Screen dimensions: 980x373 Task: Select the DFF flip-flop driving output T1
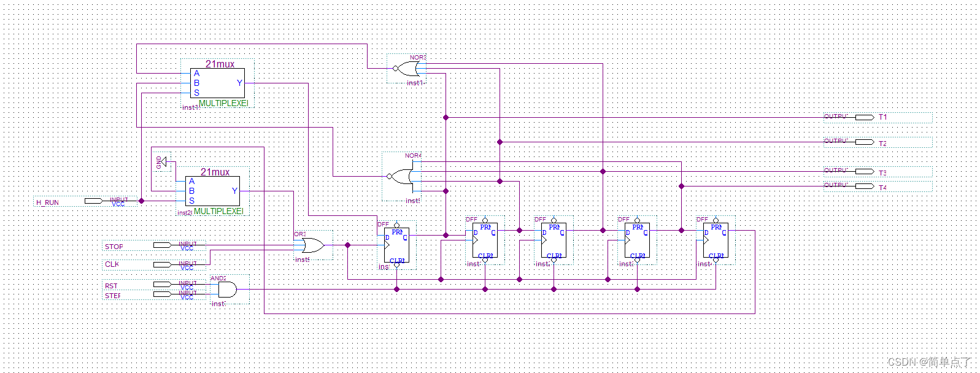pos(396,245)
